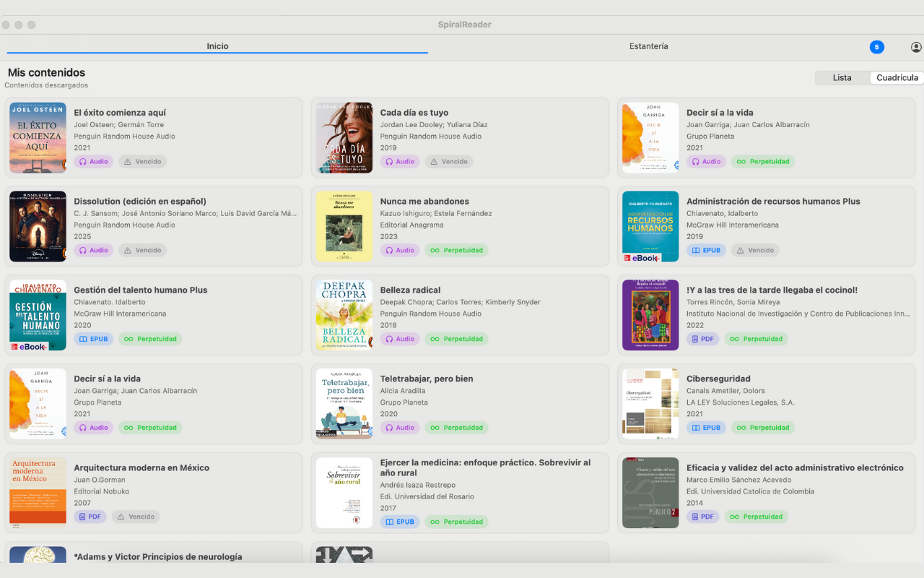Click Perpetuidad badge on Ejercer la medicina
The image size is (924, 578).
point(457,522)
